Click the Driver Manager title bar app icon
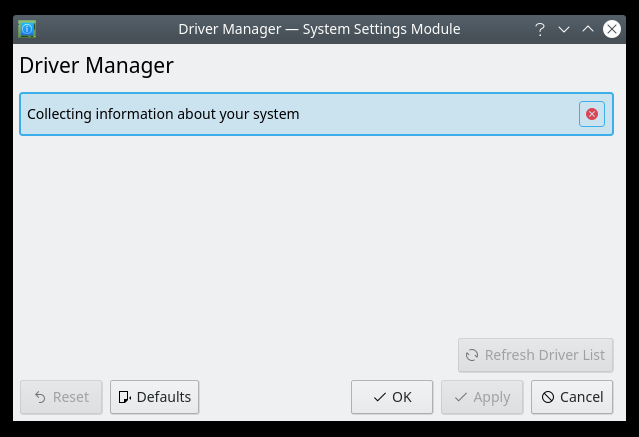 point(27,29)
